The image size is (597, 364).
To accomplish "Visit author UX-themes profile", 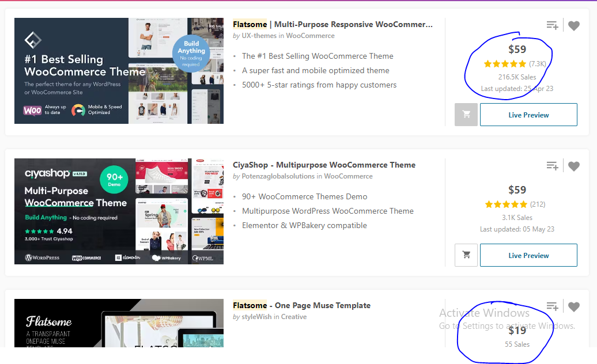I will (259, 36).
